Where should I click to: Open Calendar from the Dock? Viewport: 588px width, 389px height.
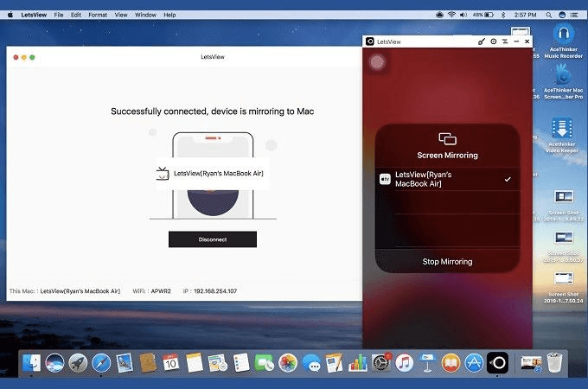(171, 363)
